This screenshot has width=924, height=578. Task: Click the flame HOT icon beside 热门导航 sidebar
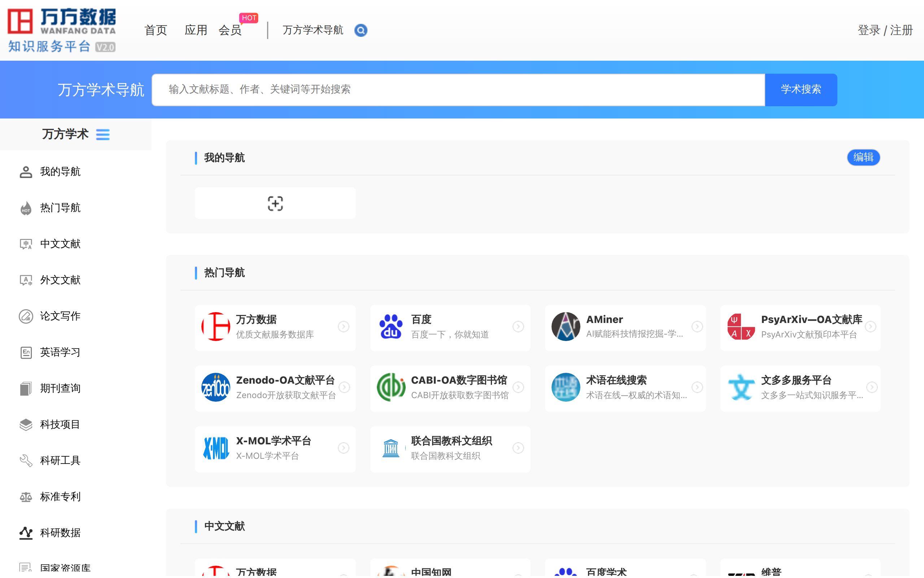click(26, 208)
